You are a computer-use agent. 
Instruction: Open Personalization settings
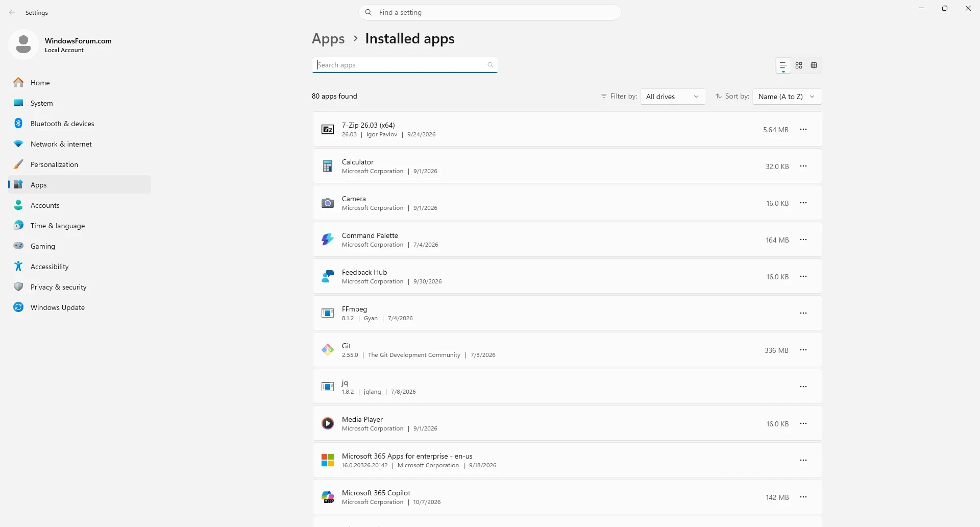tap(80, 164)
